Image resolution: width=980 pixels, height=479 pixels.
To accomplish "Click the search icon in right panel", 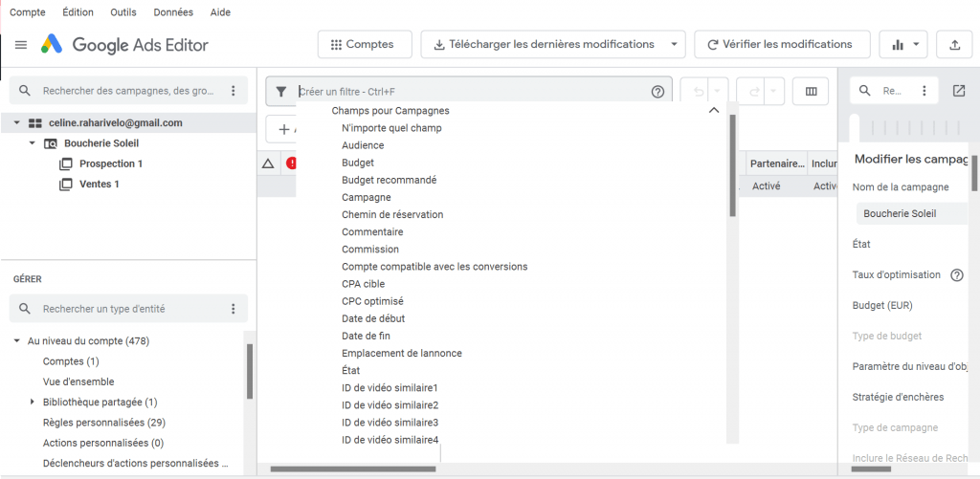I will [865, 91].
